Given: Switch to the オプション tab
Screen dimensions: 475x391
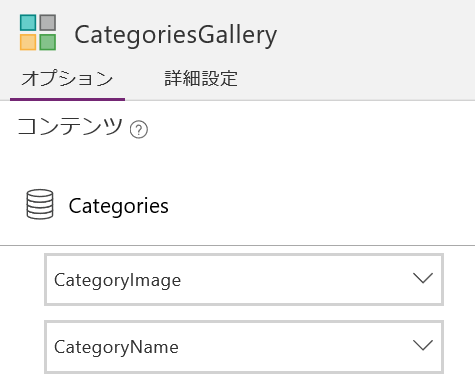Looking at the screenshot, I should pos(67,79).
